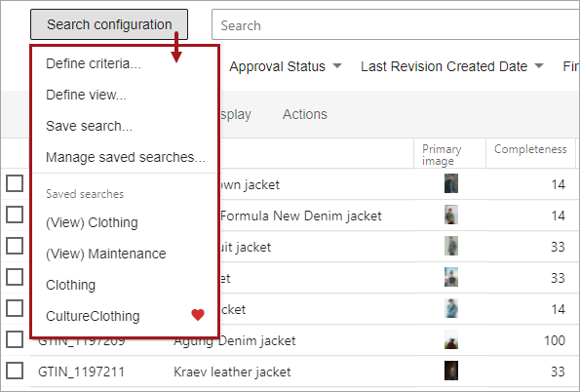The height and width of the screenshot is (392, 580).
Task: Sort by the Completeness column header
Action: 530,149
